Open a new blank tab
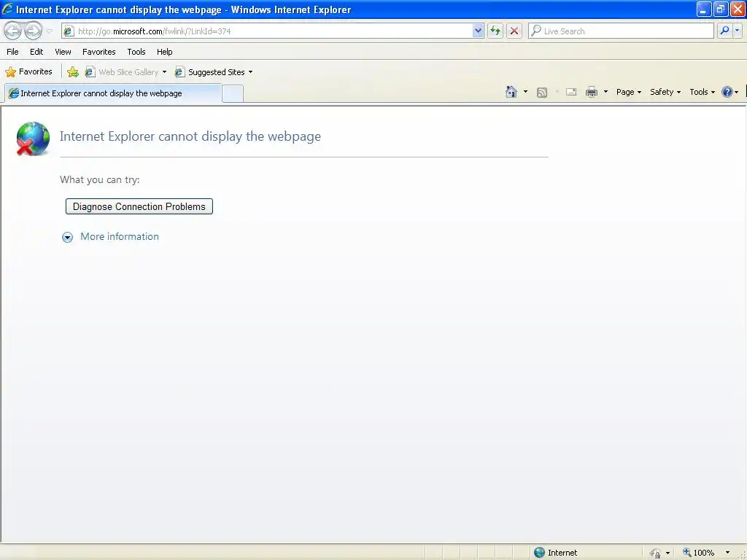 [233, 94]
